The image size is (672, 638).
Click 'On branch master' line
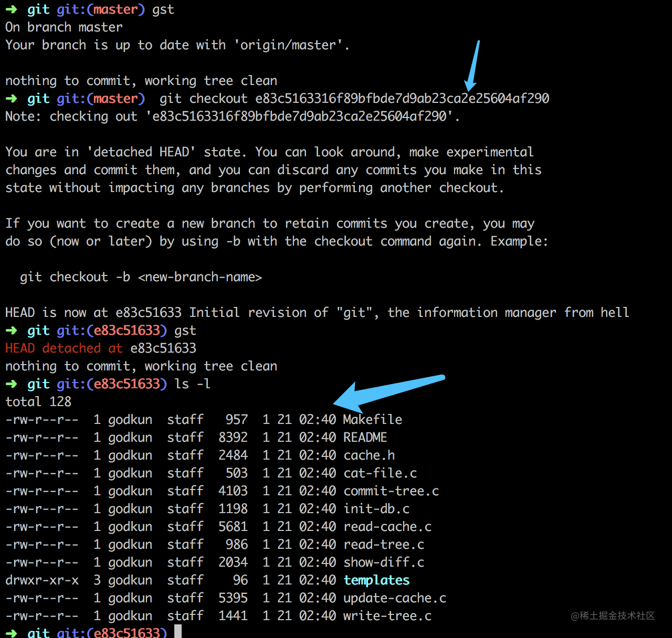pos(64,27)
